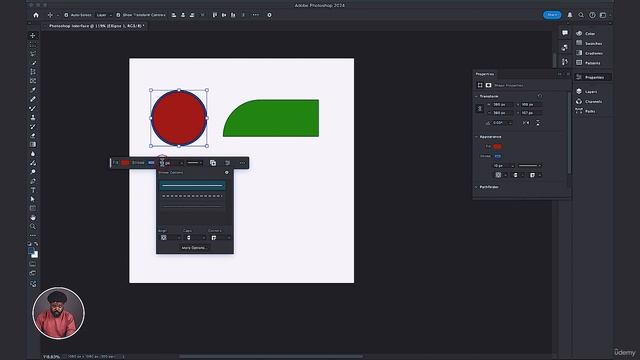Screen dimensions: 640x360
Task: Select the Eraser tool
Action: pyautogui.click(x=33, y=136)
